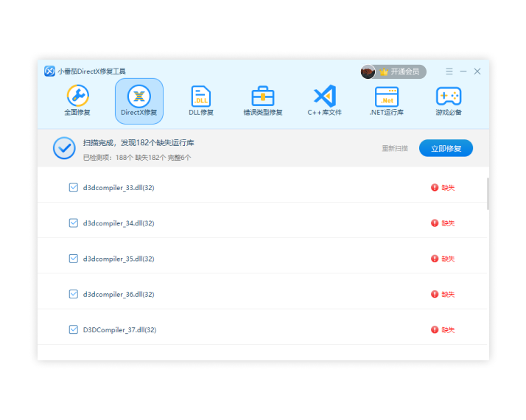Viewport: 526px width, 420px height.
Task: Click the D3DCompiler_37.dll(32) file name
Action: 120,330
